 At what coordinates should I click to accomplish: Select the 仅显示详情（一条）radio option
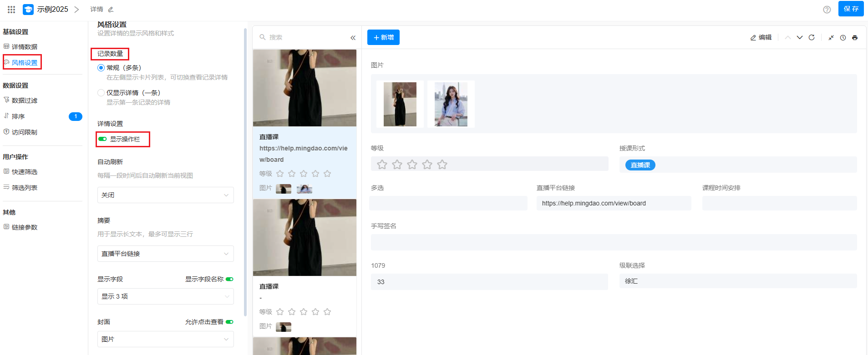pyautogui.click(x=101, y=93)
